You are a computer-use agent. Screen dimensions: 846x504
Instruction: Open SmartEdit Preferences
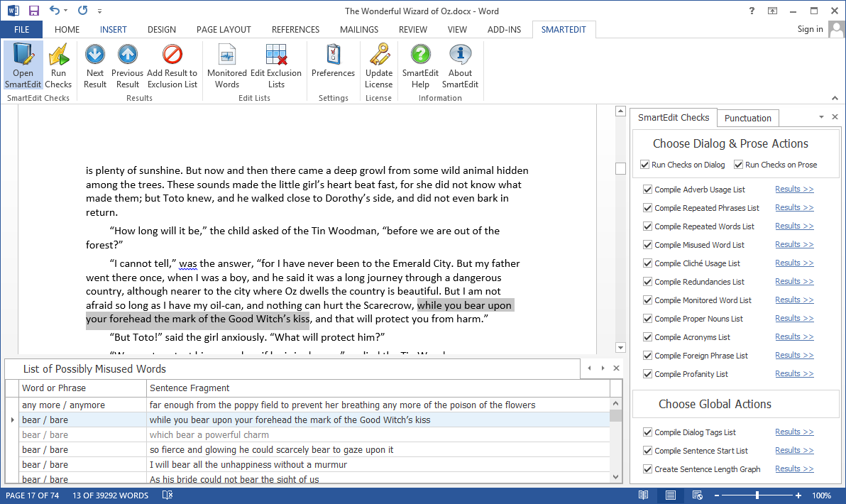pos(333,60)
